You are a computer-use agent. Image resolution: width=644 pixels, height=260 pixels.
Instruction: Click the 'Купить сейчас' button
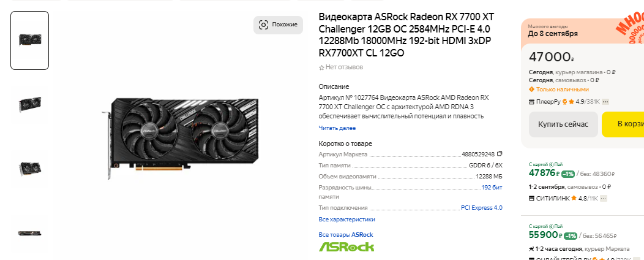pos(563,124)
